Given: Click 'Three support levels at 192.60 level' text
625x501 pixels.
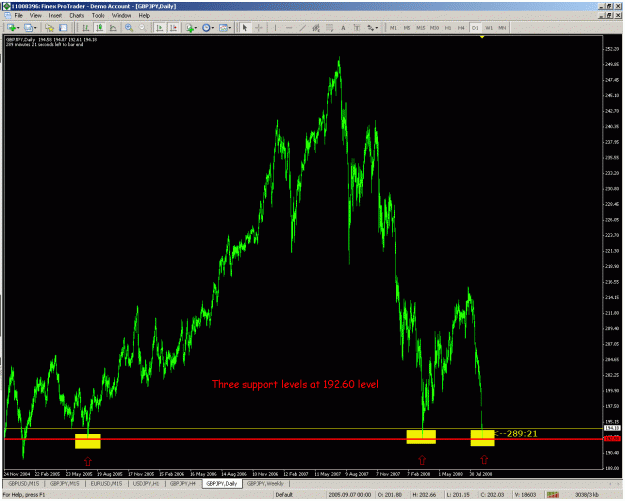Looking at the screenshot, I should click(295, 384).
